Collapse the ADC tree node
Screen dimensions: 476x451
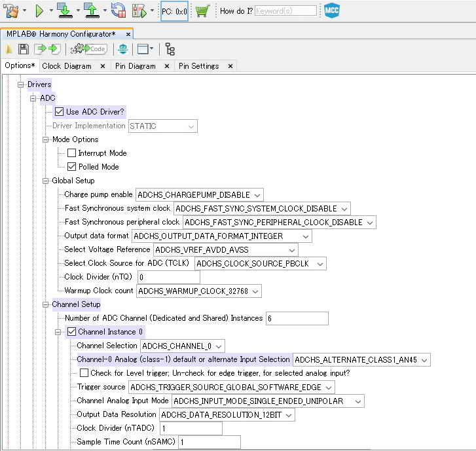coord(33,98)
